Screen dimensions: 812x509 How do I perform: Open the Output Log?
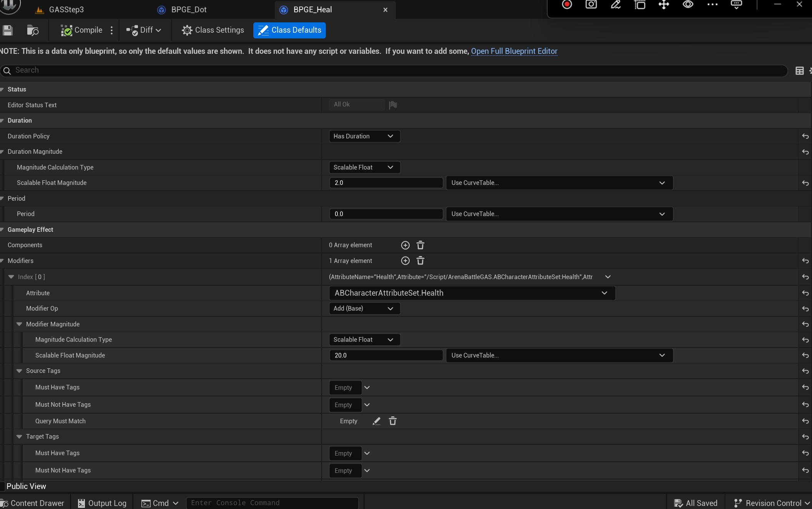(x=102, y=503)
